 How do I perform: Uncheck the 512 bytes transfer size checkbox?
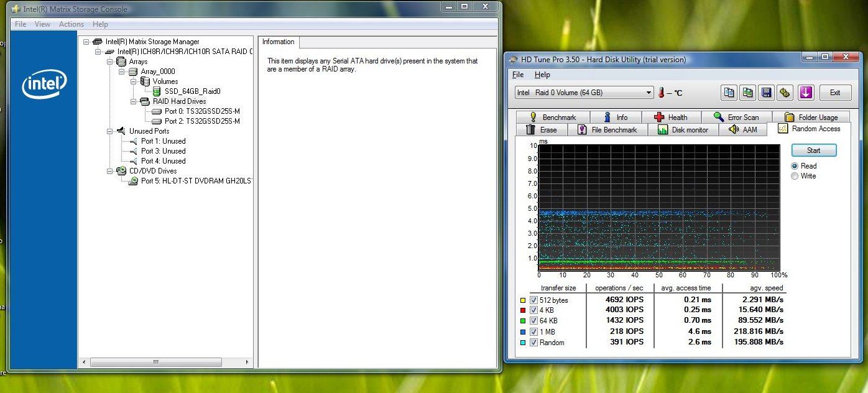(x=533, y=300)
